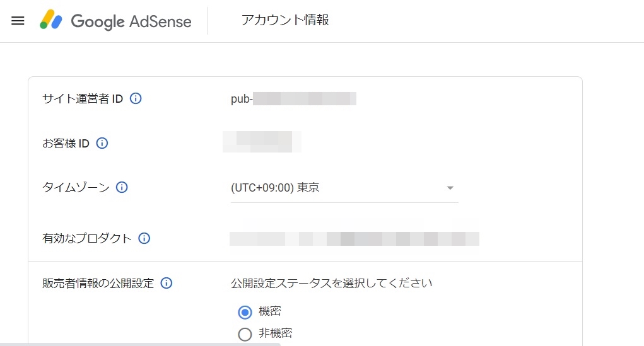Show info for サイト運営者 ID
The width and height of the screenshot is (644, 346).
coord(136,98)
